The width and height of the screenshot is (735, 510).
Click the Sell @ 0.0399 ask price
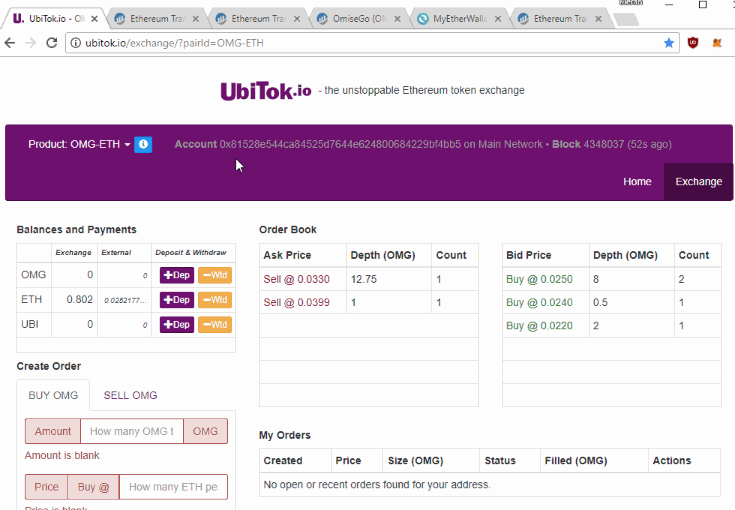[296, 303]
